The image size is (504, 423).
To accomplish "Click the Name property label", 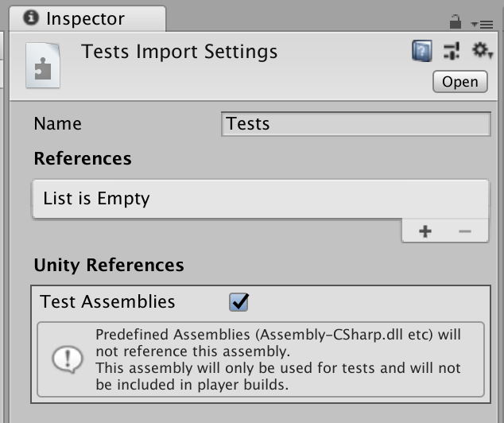I will point(58,124).
